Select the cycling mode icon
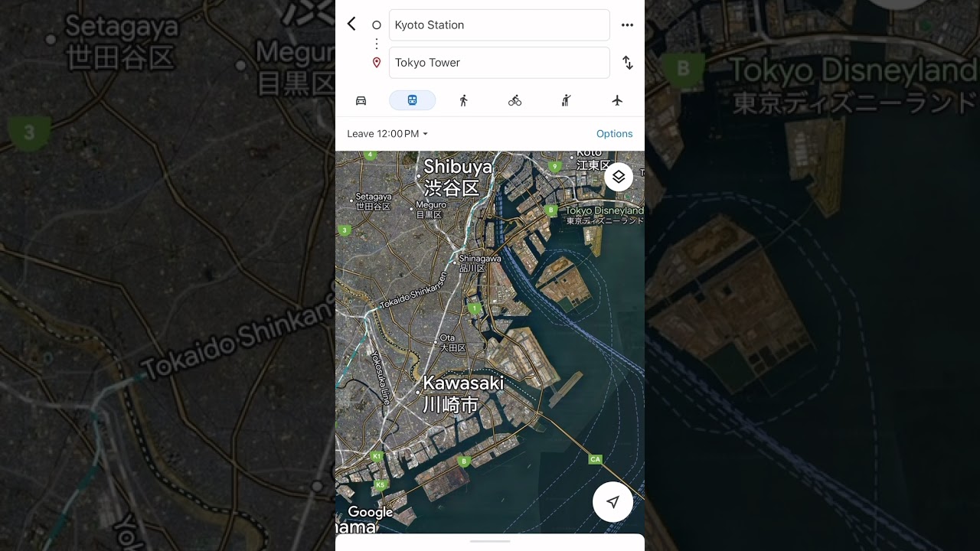This screenshot has width=980, height=551. pyautogui.click(x=514, y=100)
